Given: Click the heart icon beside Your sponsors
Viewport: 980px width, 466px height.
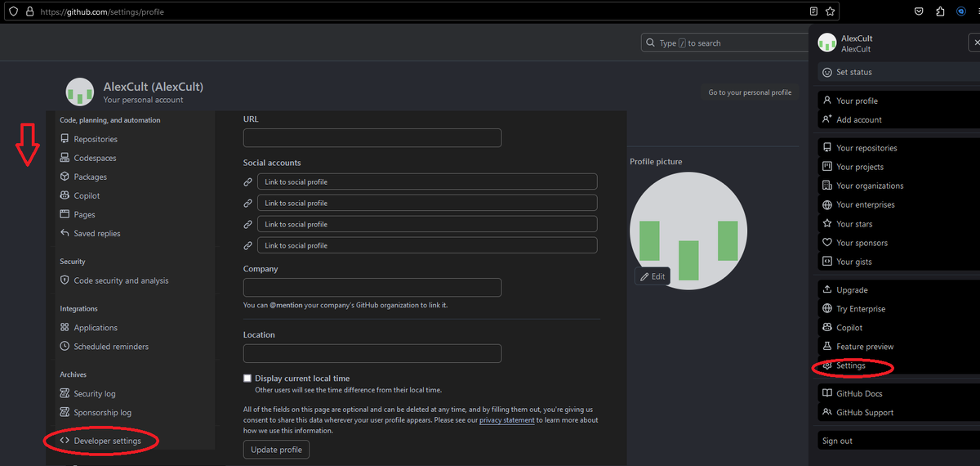Looking at the screenshot, I should pyautogui.click(x=827, y=243).
